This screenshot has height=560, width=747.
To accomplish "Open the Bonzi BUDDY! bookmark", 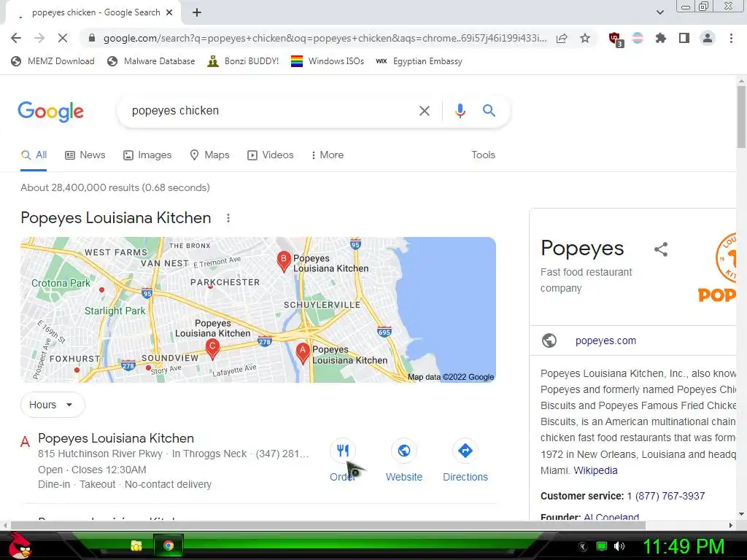I will pyautogui.click(x=243, y=61).
